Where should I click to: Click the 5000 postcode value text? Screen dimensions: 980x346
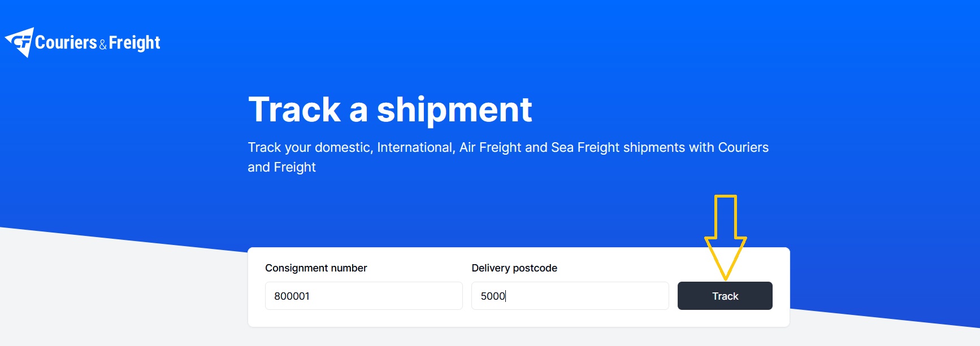coord(493,296)
